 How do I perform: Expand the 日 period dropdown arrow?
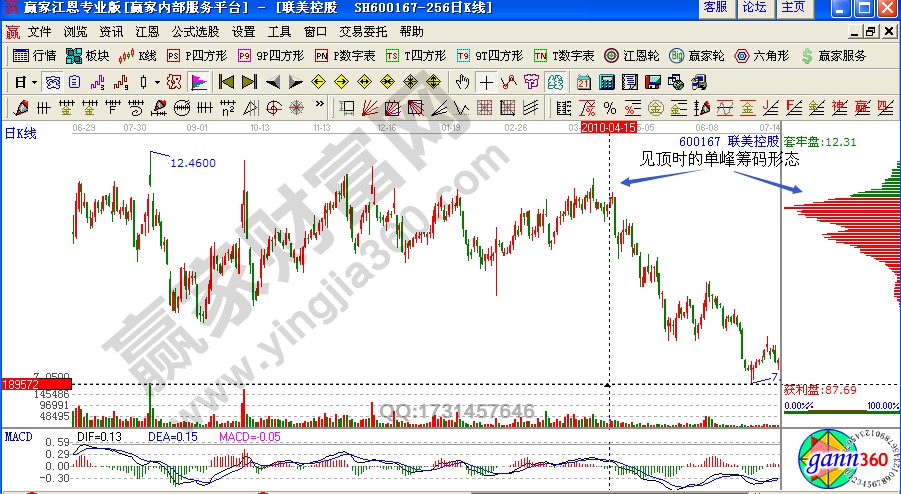[34, 83]
